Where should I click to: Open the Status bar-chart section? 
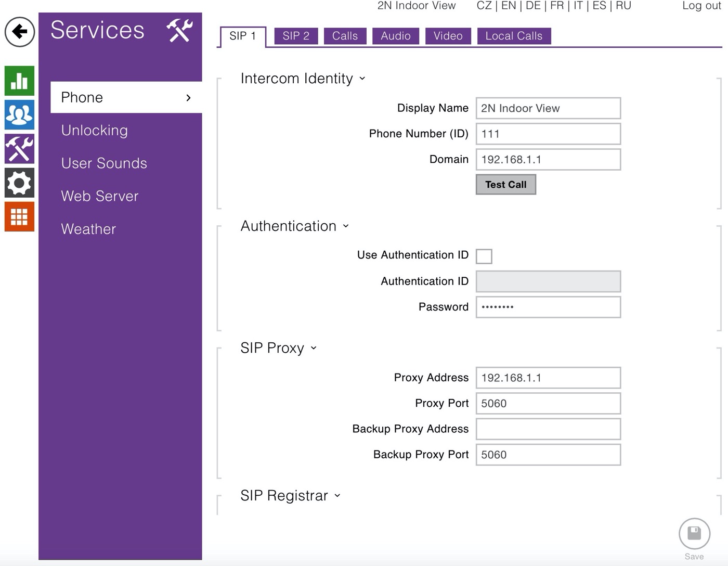tap(20, 81)
